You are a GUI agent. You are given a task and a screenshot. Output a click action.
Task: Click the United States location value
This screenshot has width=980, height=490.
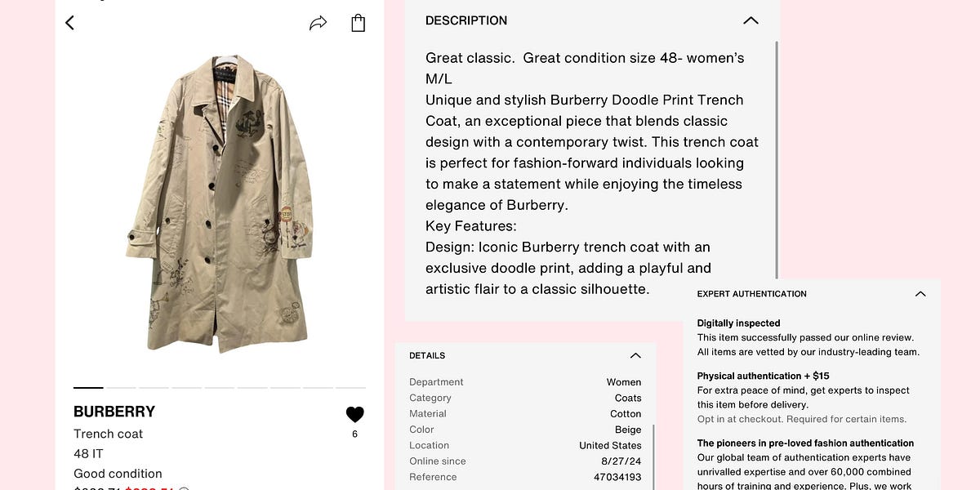(x=611, y=445)
